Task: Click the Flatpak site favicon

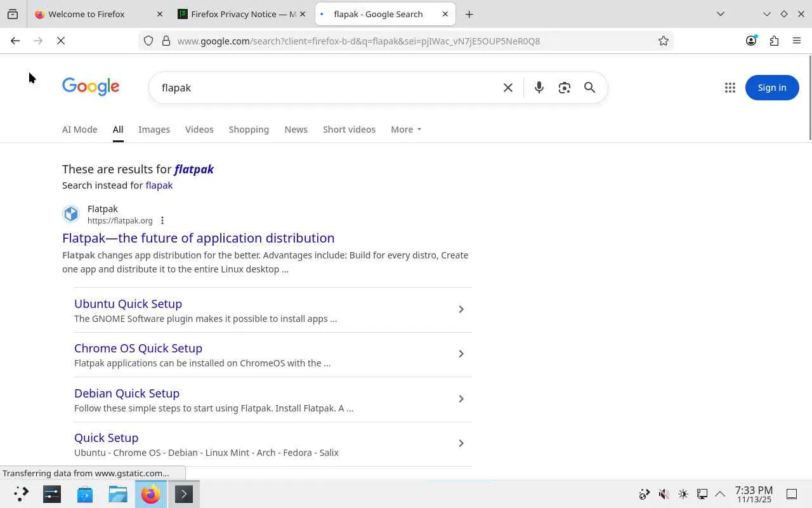Action: (x=71, y=214)
